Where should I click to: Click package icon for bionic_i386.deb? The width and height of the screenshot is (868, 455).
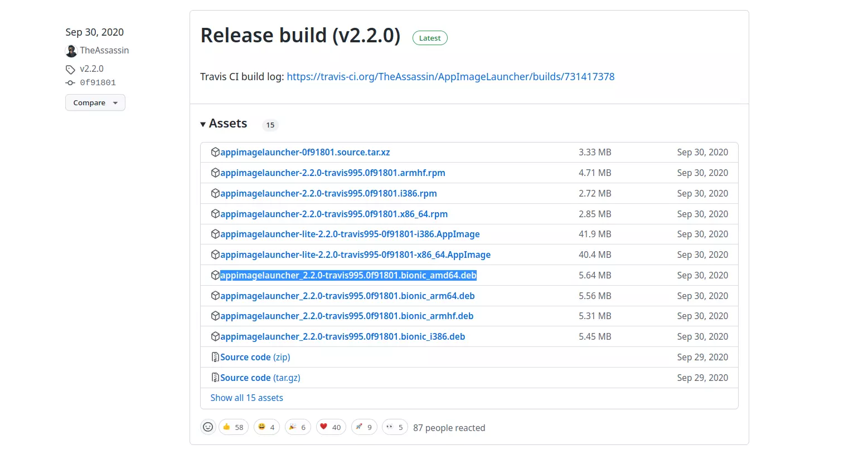tap(215, 336)
